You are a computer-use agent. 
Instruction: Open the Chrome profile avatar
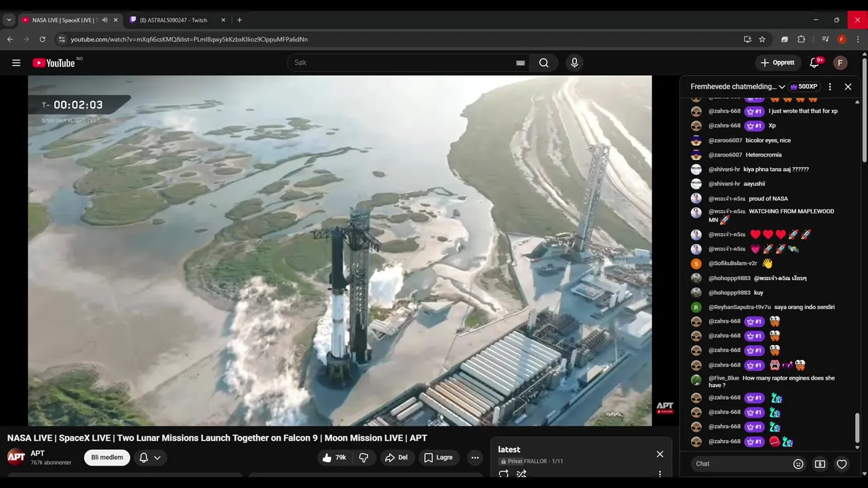pos(842,39)
